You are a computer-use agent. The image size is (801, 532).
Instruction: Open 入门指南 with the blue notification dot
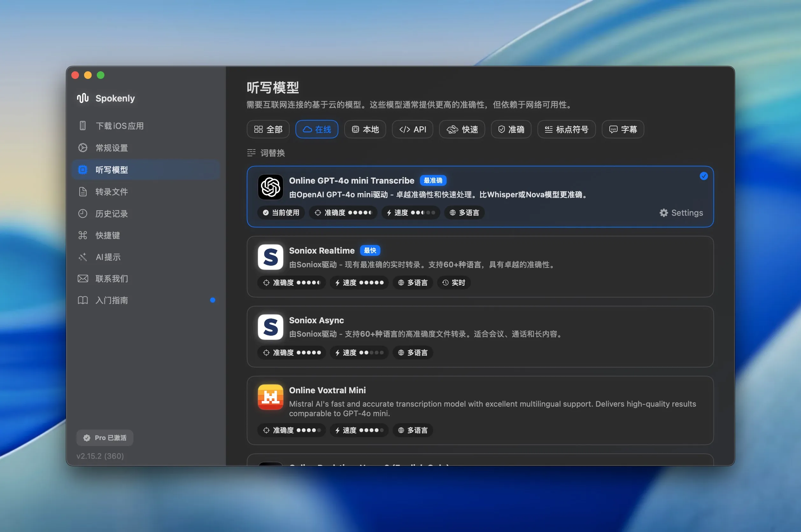pos(112,300)
